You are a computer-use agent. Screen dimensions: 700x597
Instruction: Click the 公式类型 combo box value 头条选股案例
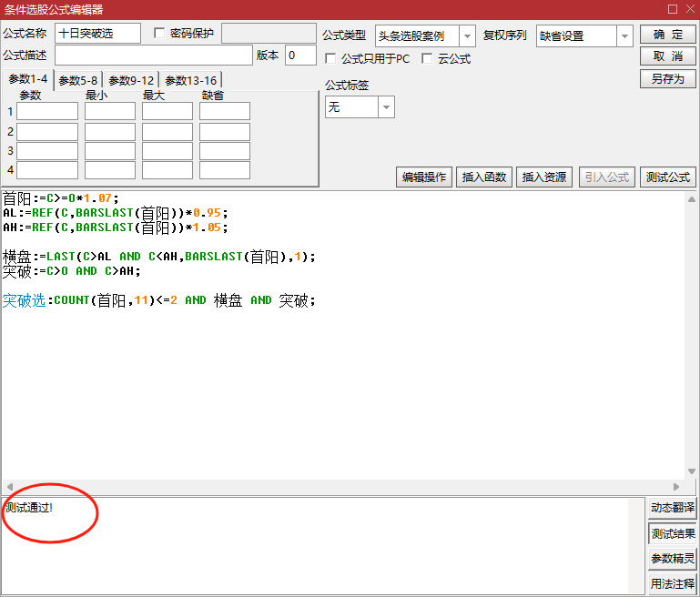click(417, 36)
